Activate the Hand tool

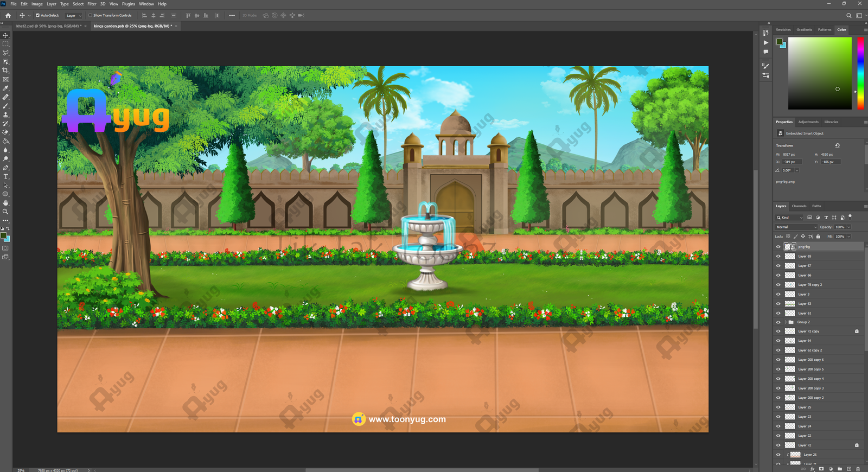point(6,203)
